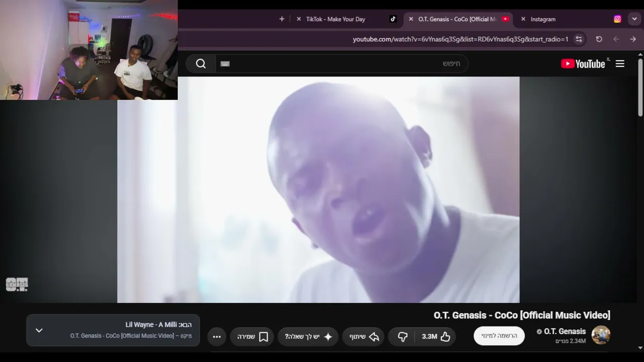Dislike the video with thumbs-down
The width and height of the screenshot is (644, 362).
point(403,337)
